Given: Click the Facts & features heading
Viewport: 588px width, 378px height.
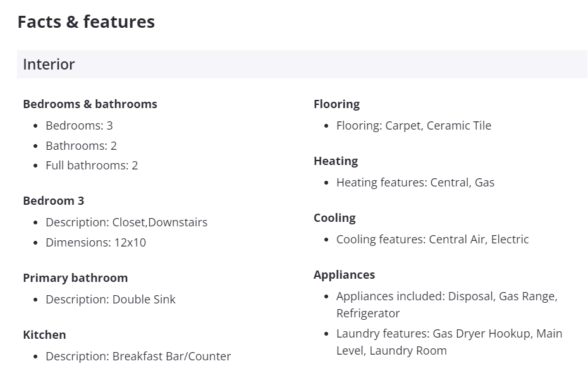Looking at the screenshot, I should tap(86, 22).
